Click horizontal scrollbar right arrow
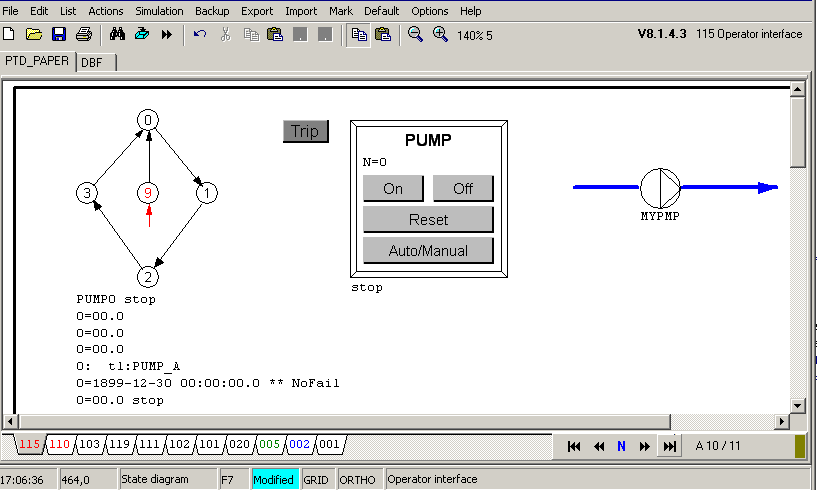818x491 pixels. coord(781,421)
